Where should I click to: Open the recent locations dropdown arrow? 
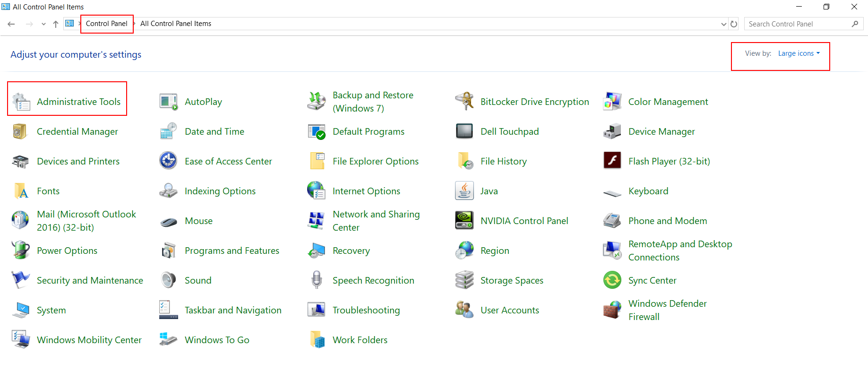pyautogui.click(x=43, y=24)
